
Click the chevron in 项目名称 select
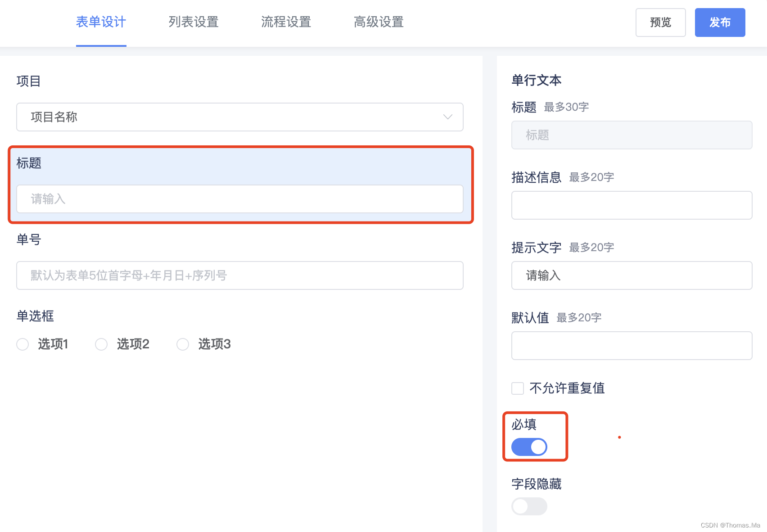pyautogui.click(x=447, y=117)
